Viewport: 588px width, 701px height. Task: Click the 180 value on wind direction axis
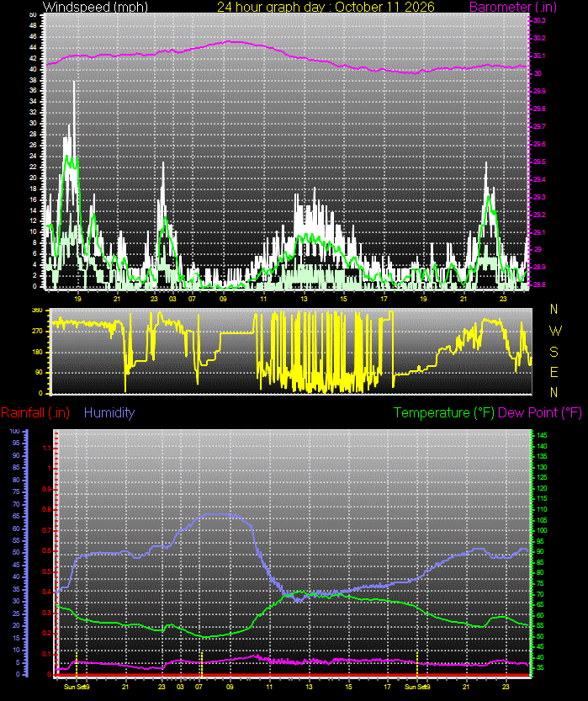click(38, 353)
